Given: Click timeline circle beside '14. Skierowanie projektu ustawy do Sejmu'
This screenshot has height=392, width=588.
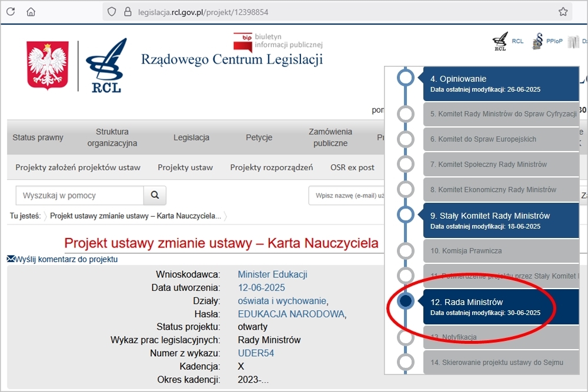Looking at the screenshot, I should tap(405, 363).
